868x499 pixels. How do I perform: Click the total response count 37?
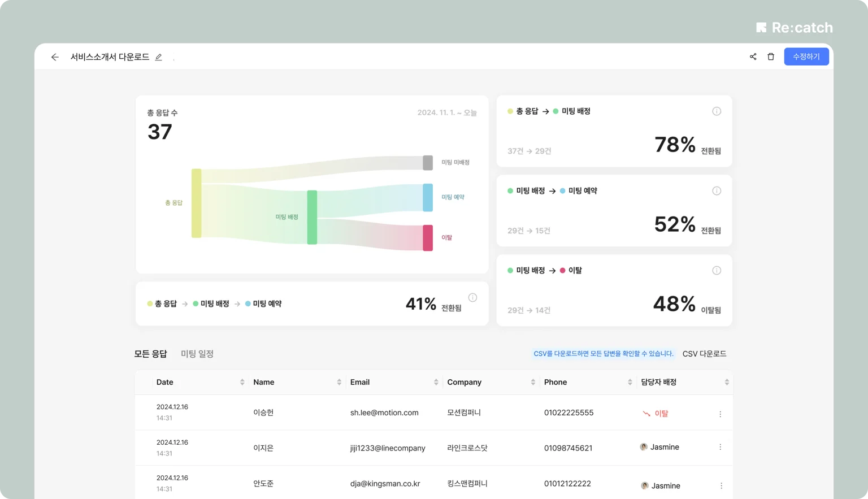pos(160,132)
